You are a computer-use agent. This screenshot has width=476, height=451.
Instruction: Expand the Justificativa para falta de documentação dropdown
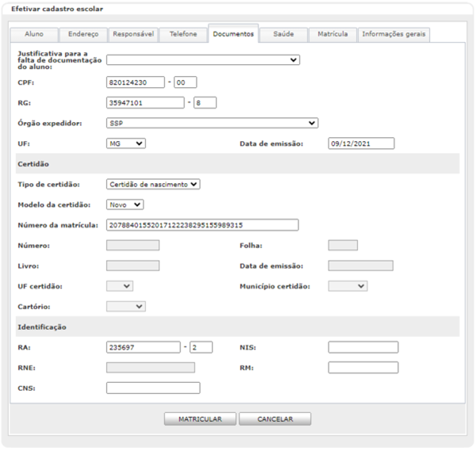[x=203, y=59]
